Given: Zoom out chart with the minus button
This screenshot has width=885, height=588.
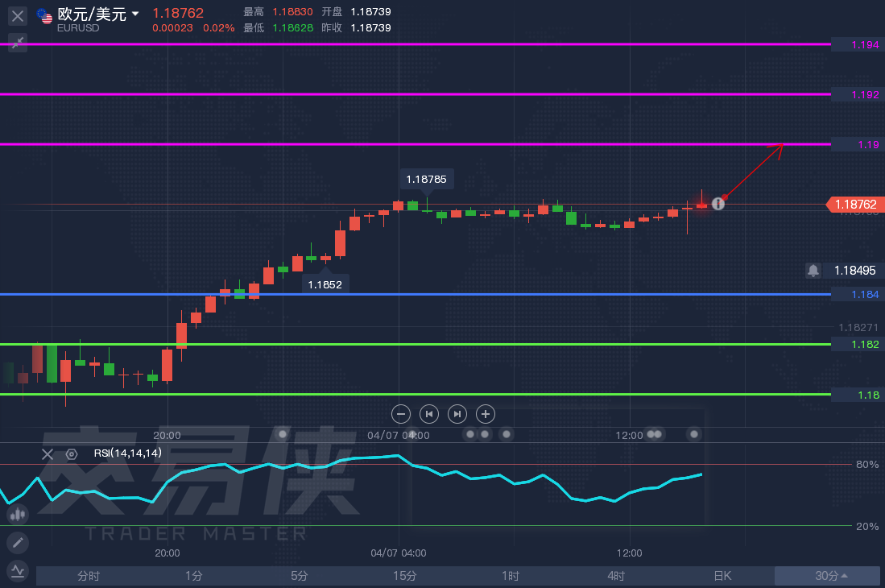Looking at the screenshot, I should (x=401, y=414).
